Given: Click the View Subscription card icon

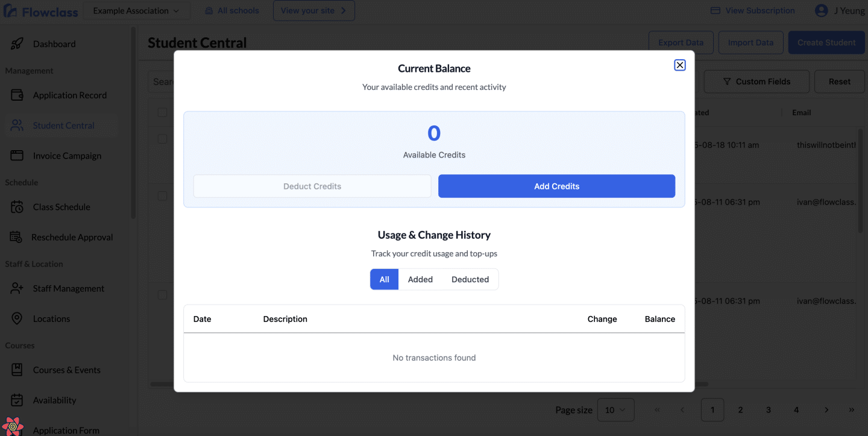Looking at the screenshot, I should click(715, 11).
